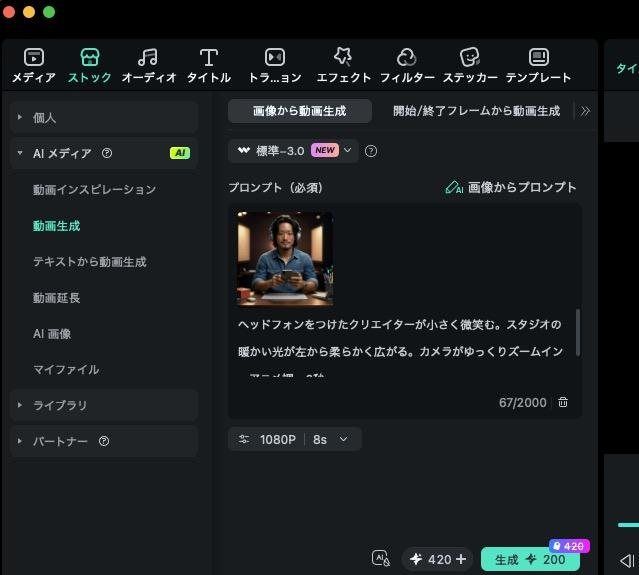Screen dimensions: 639x575
Task: Select 動画生成 in sidebar
Action: (56, 226)
